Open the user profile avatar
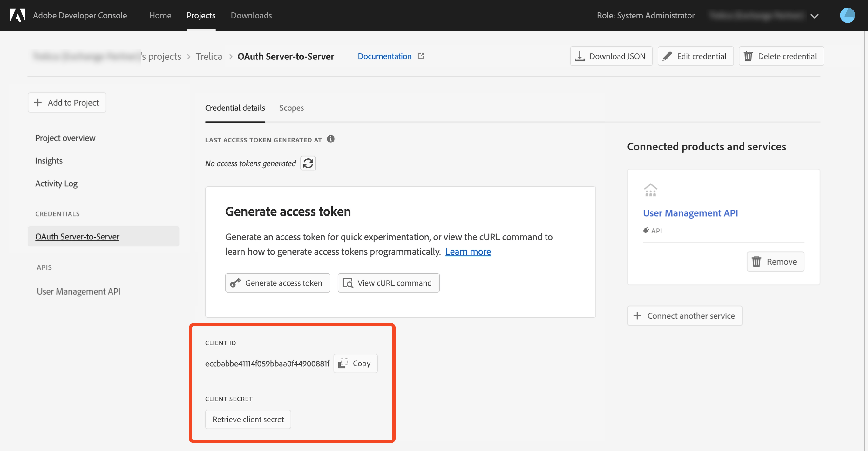868x451 pixels. pyautogui.click(x=847, y=16)
